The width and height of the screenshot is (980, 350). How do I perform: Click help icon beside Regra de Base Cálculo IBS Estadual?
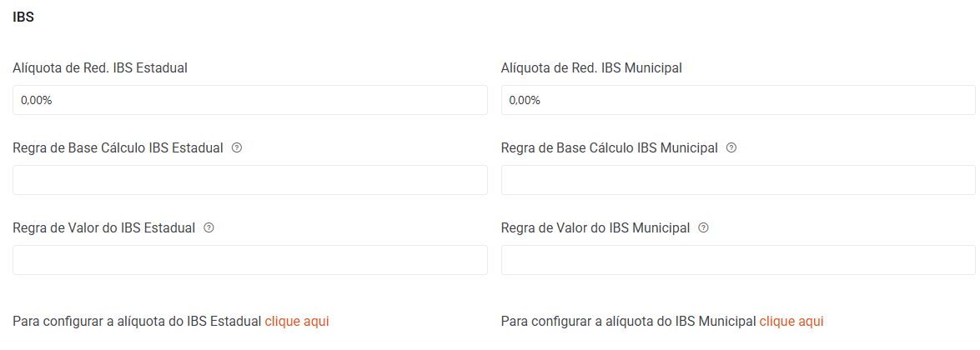(x=237, y=147)
